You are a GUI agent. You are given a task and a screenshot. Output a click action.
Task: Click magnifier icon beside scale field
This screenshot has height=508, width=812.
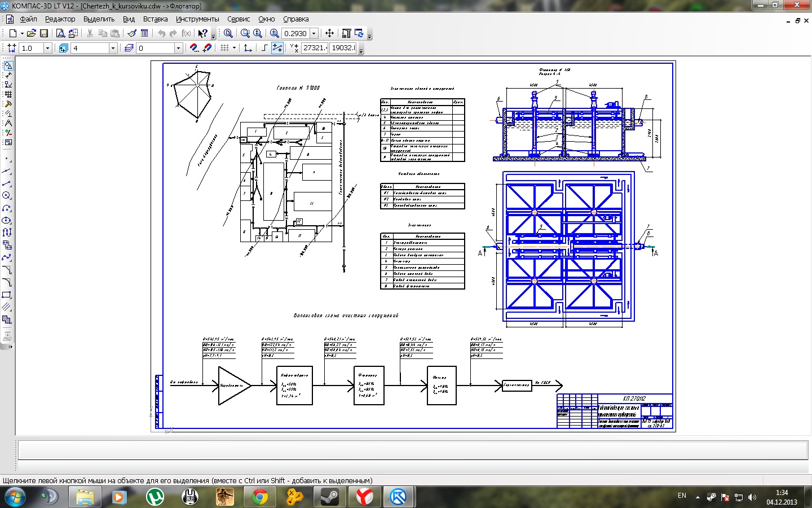pos(274,33)
